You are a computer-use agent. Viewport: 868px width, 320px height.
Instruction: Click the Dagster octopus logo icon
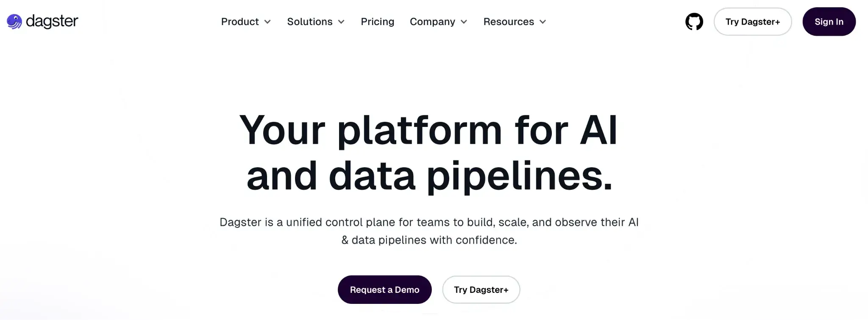click(x=14, y=22)
